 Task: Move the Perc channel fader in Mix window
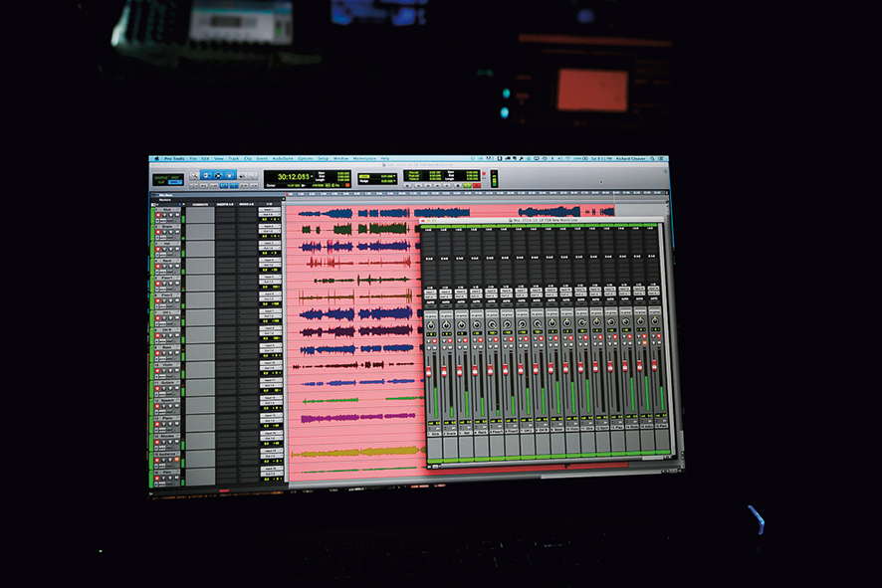pos(654,365)
